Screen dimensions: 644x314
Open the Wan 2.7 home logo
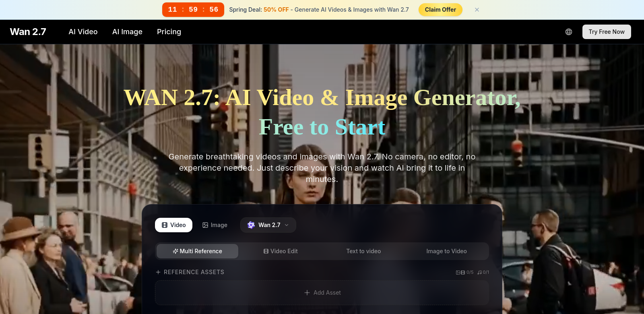pyautogui.click(x=28, y=32)
